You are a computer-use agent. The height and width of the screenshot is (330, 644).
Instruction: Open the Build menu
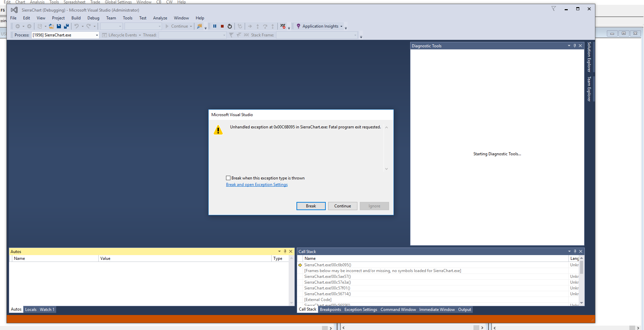coord(76,18)
